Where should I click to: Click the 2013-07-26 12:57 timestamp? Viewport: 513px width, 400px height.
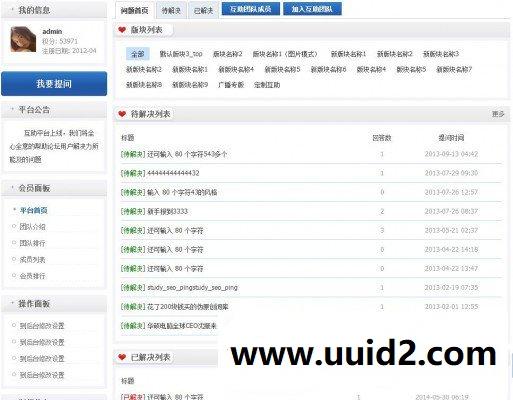click(451, 192)
